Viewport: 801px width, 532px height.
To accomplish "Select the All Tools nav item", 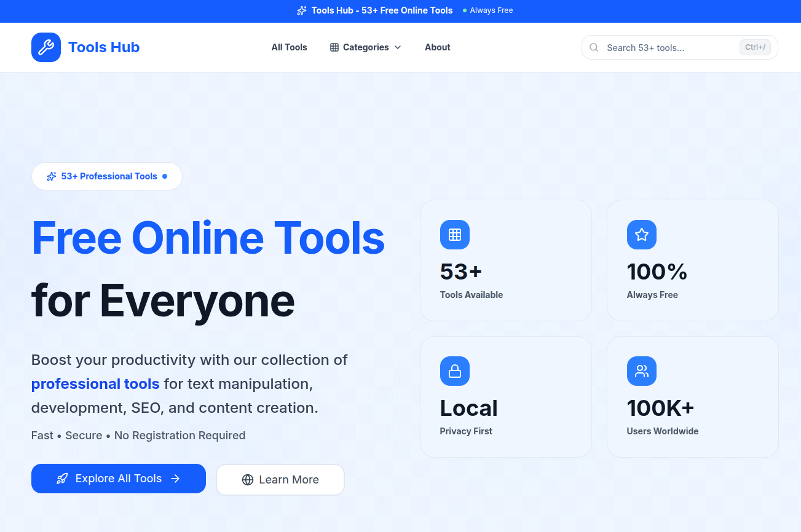I will [x=289, y=47].
